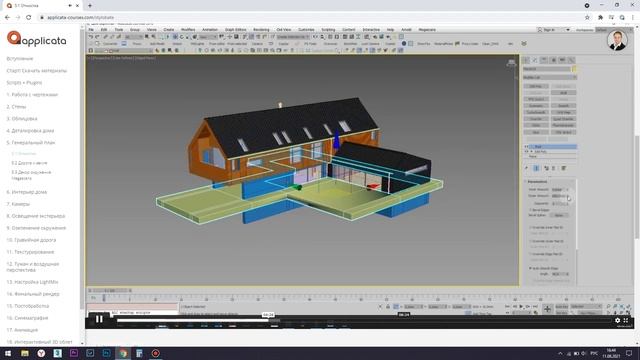Click the 3ds Max Undo arrow icon
The height and width of the screenshot is (360, 640).
91,37
